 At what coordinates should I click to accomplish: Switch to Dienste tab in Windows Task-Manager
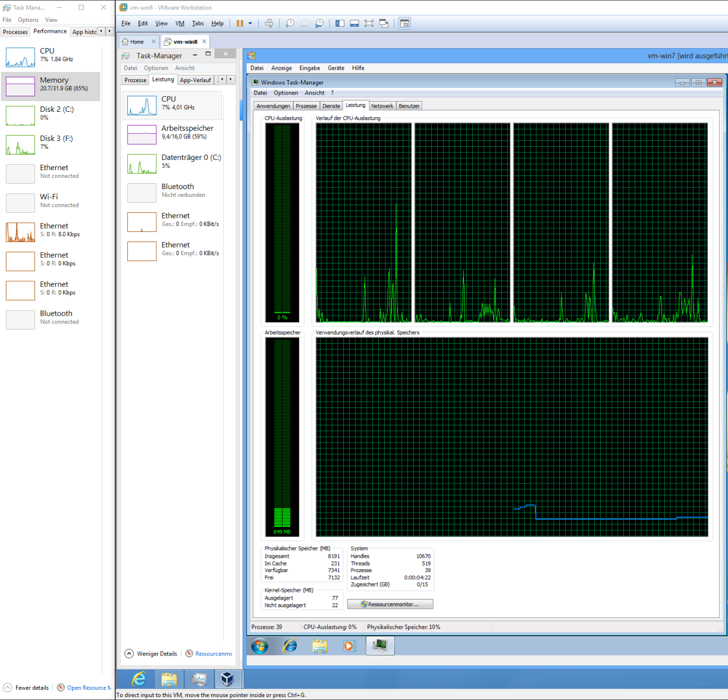tap(331, 106)
